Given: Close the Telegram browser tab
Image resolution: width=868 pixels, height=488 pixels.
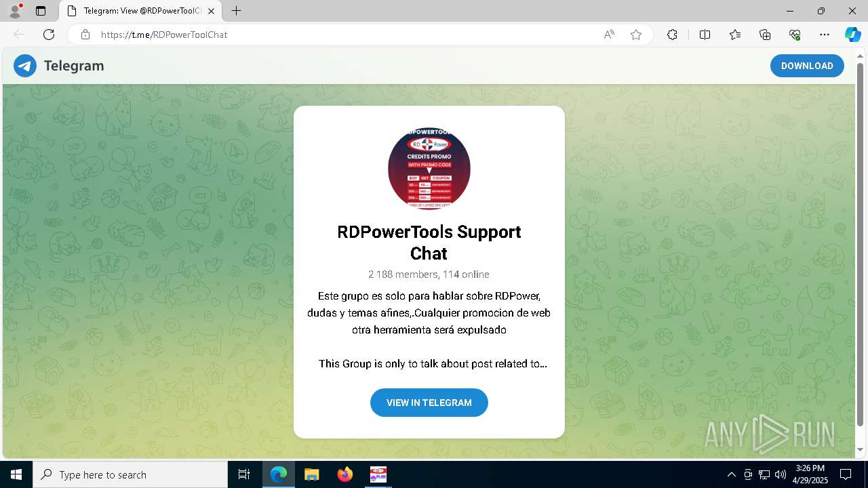Looking at the screenshot, I should (x=212, y=11).
